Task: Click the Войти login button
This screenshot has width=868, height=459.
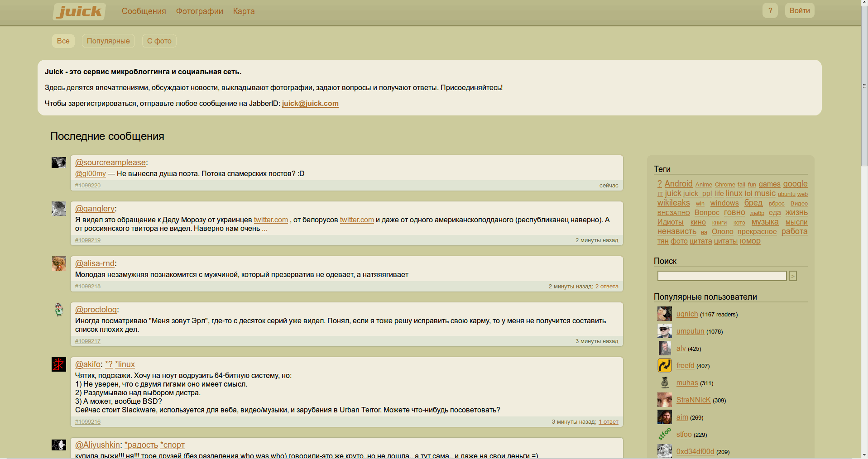Action: click(x=800, y=10)
